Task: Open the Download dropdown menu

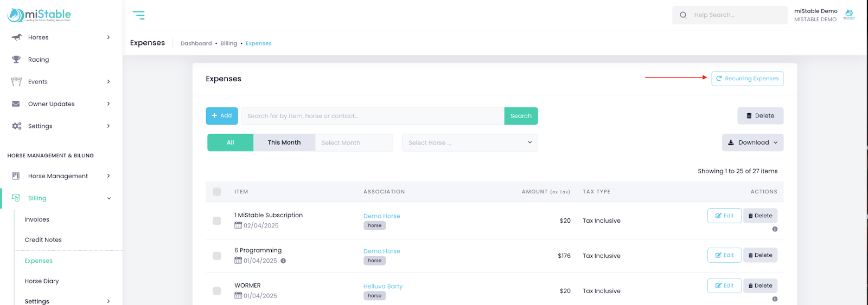Action: coord(752,142)
